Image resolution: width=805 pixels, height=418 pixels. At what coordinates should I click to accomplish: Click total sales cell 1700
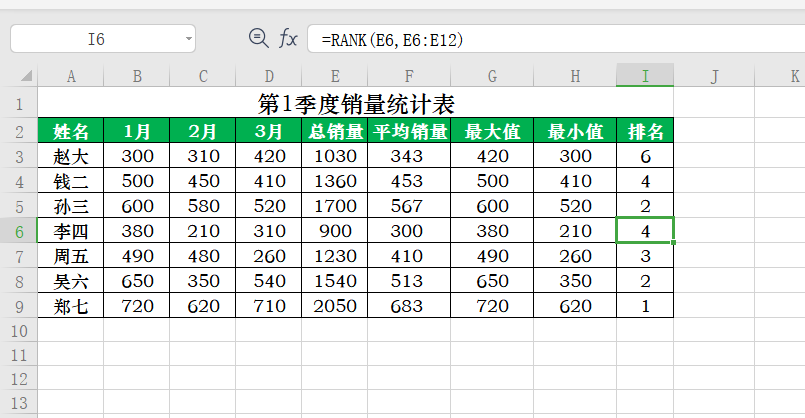pos(335,206)
